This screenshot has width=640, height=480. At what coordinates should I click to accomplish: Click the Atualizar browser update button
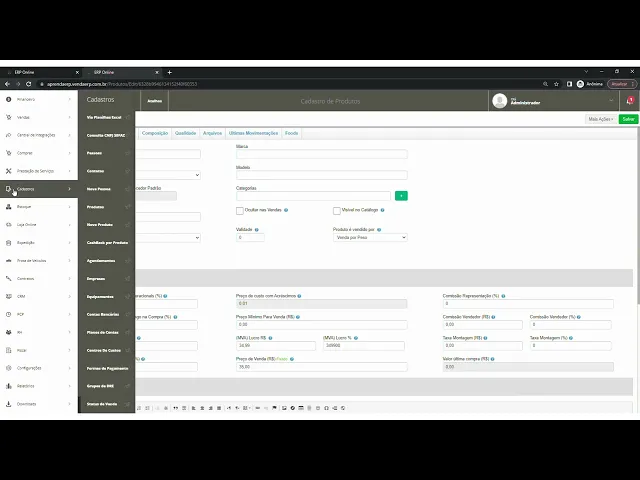pyautogui.click(x=622, y=84)
